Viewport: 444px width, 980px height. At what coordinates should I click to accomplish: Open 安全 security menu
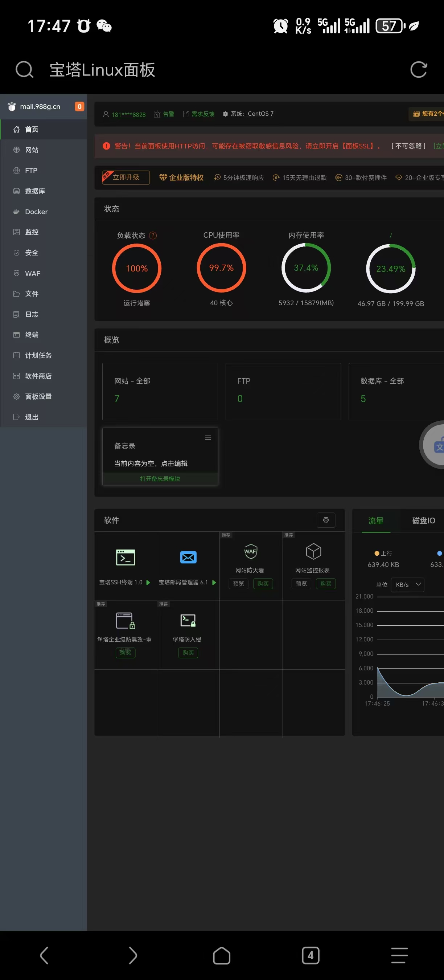[44, 253]
